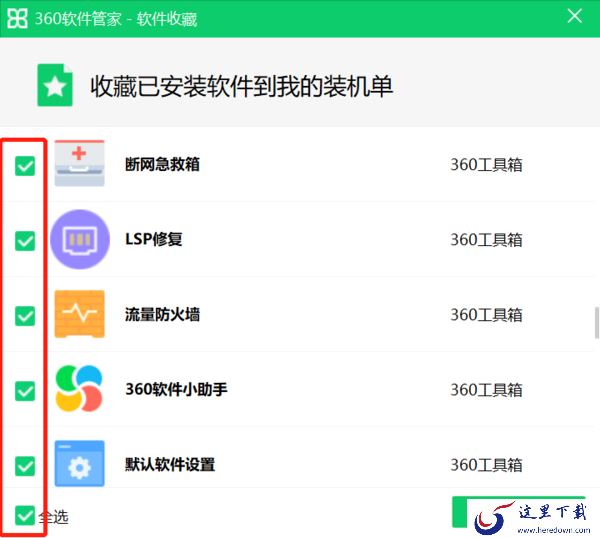Click the LSP修复 purple network port icon

(x=80, y=239)
